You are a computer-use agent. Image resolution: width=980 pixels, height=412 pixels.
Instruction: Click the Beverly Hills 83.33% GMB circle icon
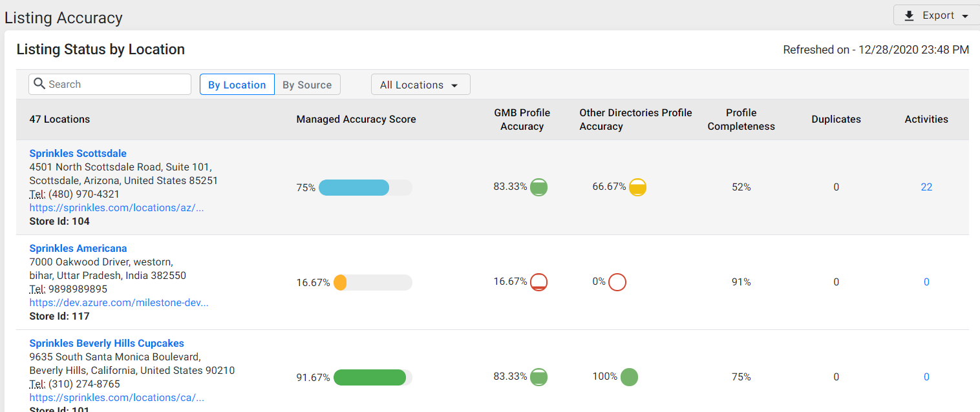(x=538, y=377)
